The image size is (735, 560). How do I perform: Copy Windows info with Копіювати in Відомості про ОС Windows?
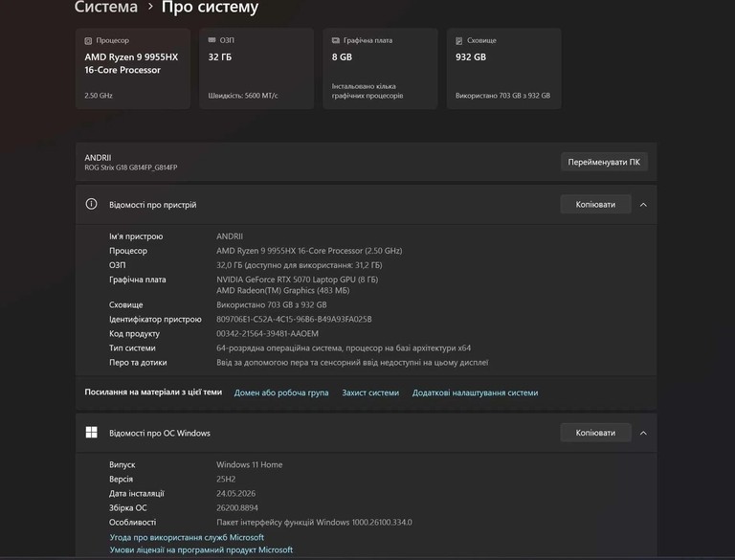coord(595,433)
